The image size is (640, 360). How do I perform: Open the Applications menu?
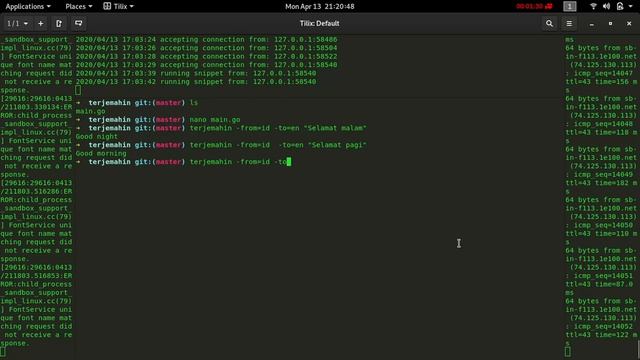tap(28, 7)
